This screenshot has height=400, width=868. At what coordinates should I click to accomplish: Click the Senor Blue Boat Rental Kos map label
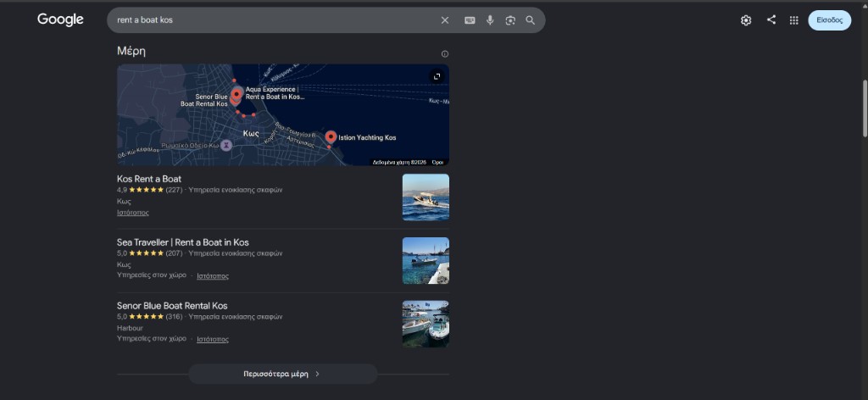[x=204, y=100]
